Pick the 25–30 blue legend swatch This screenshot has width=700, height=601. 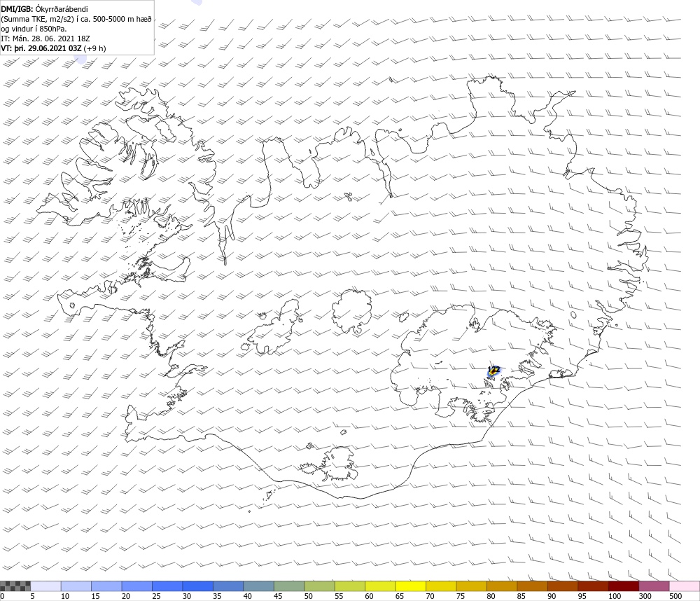coord(167,586)
